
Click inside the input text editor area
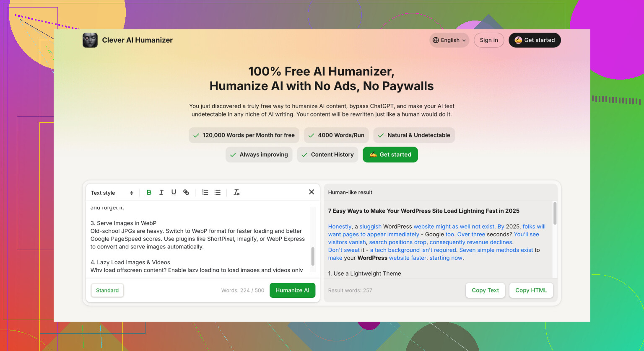click(x=198, y=239)
